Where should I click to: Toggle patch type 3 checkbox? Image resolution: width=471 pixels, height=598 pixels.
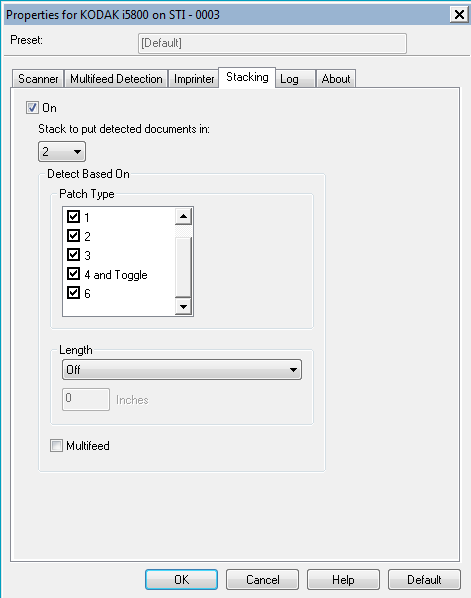73,255
